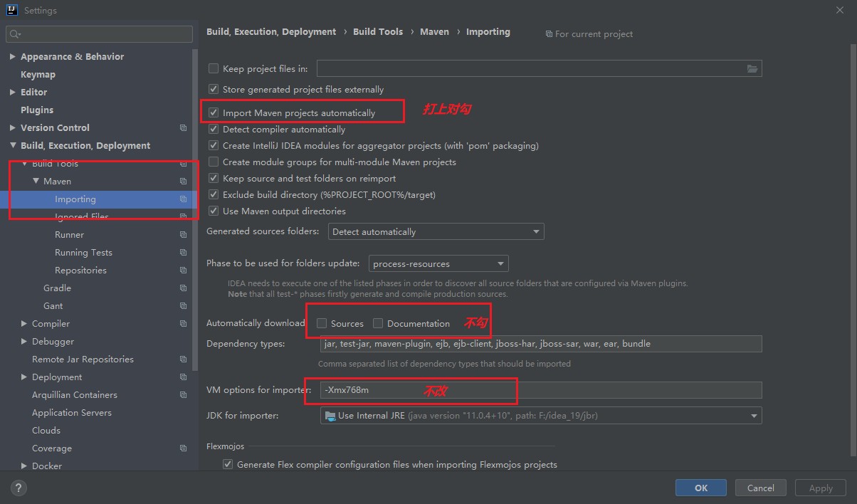Expand the Deployment tree node

[x=24, y=377]
